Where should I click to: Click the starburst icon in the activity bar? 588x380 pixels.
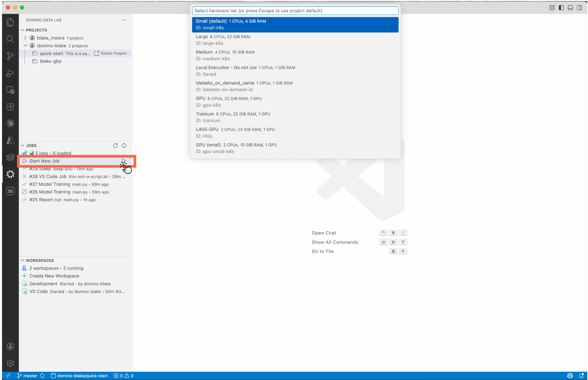pos(10,123)
